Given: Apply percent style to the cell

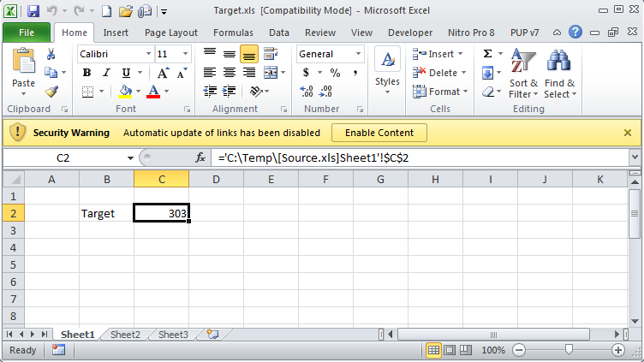Looking at the screenshot, I should tap(335, 73).
